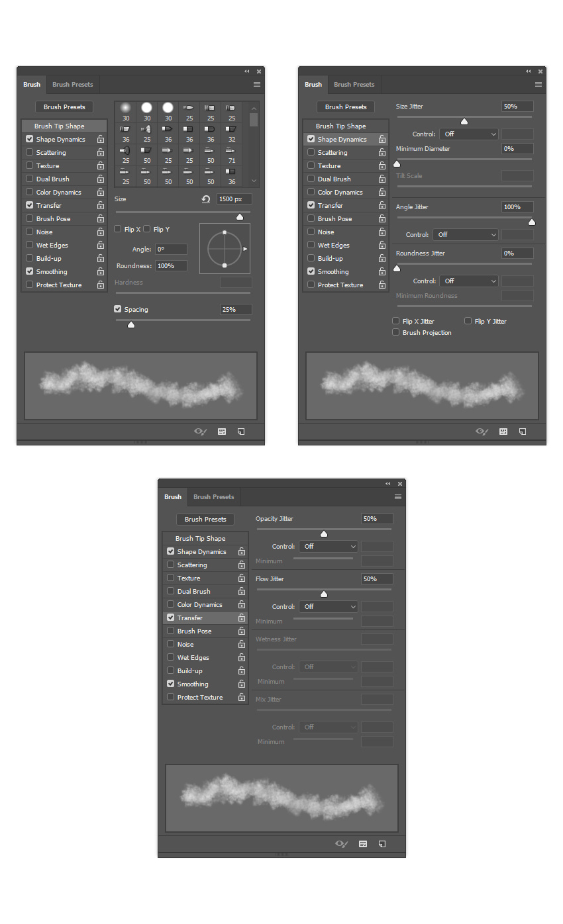Switch to Brush Presets tab in the Spacing panel

(x=73, y=85)
